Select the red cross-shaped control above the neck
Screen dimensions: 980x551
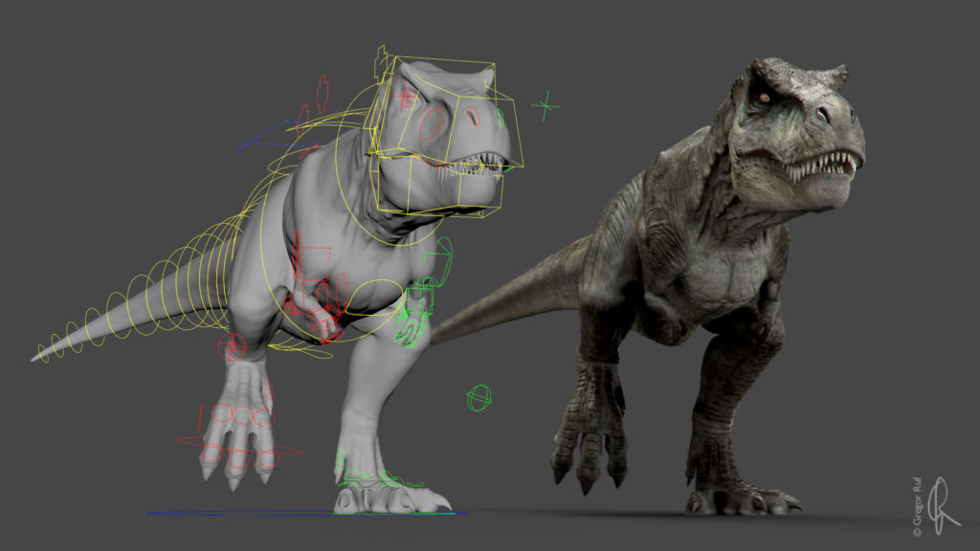coord(323,94)
